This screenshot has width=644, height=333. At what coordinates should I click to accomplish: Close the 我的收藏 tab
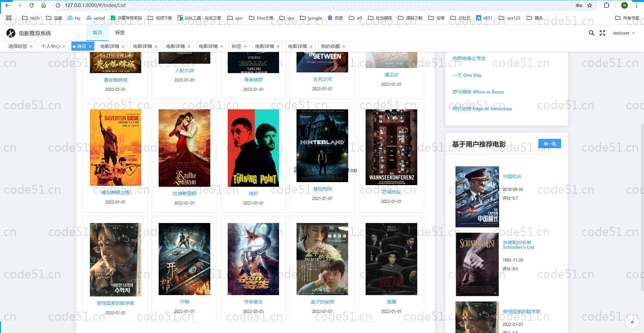(344, 47)
